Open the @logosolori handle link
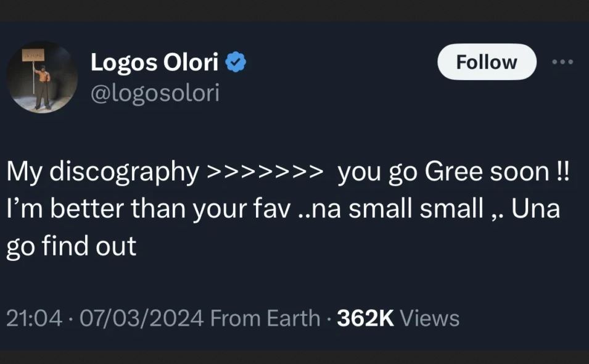The width and height of the screenshot is (589, 364). pos(155,93)
